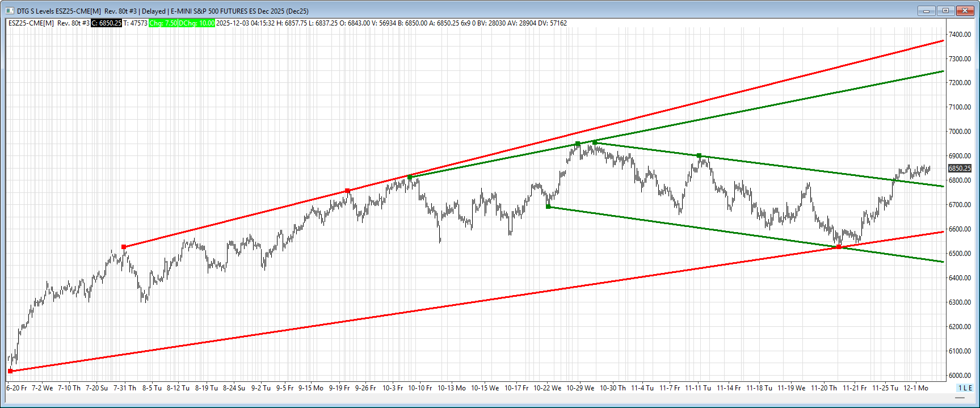Minimize the DTG S Levels chart window
The height and width of the screenshot is (408, 980).
(x=926, y=11)
